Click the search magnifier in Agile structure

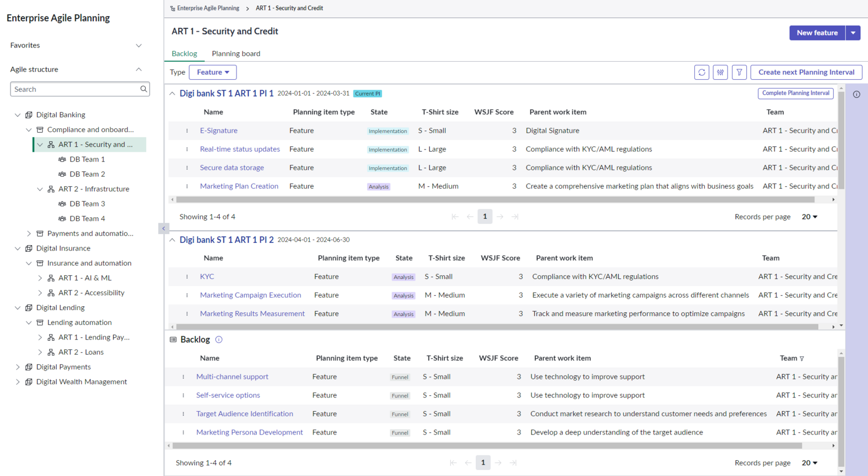pos(144,89)
